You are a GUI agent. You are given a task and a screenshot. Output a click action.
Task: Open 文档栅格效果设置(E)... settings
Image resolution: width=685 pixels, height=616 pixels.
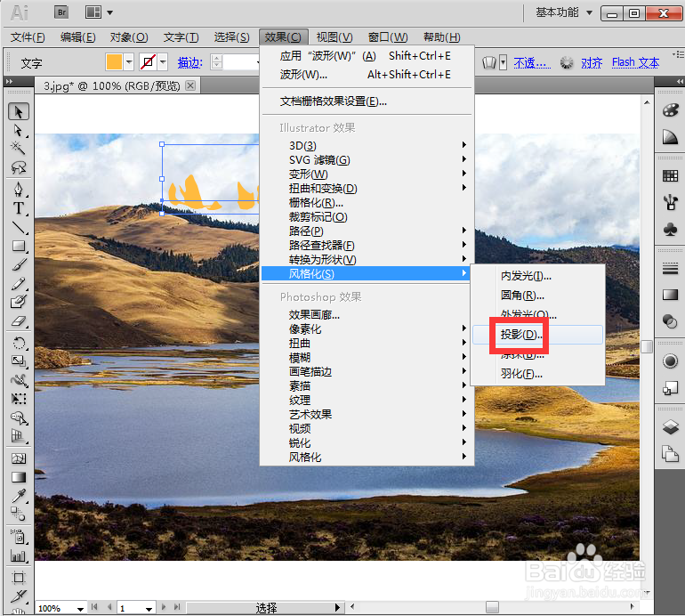(x=367, y=101)
